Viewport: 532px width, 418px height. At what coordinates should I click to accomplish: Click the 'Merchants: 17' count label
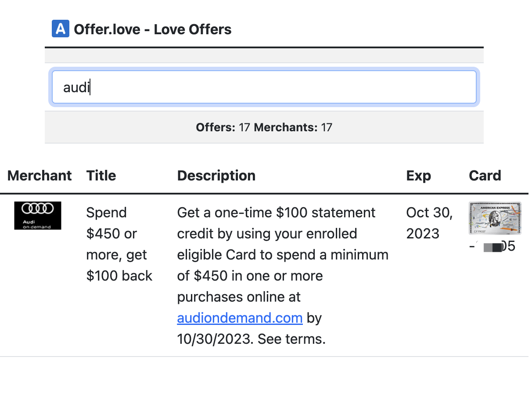coord(293,128)
